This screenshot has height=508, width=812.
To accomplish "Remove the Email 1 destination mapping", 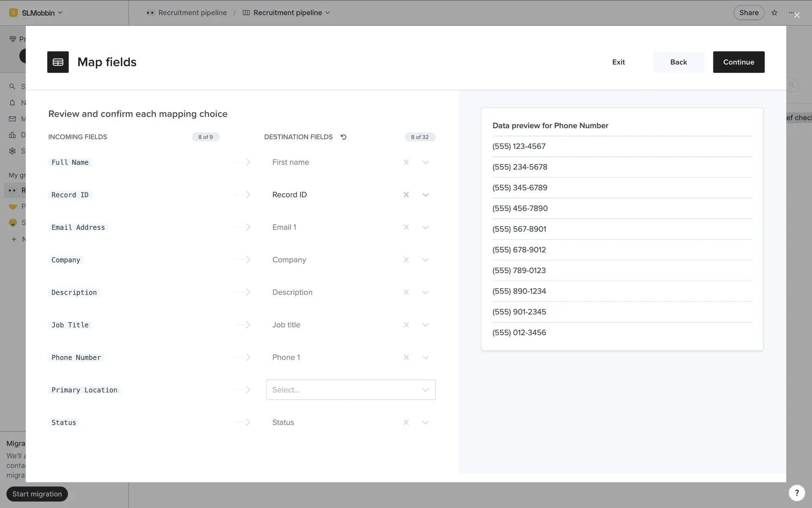I will pos(406,227).
